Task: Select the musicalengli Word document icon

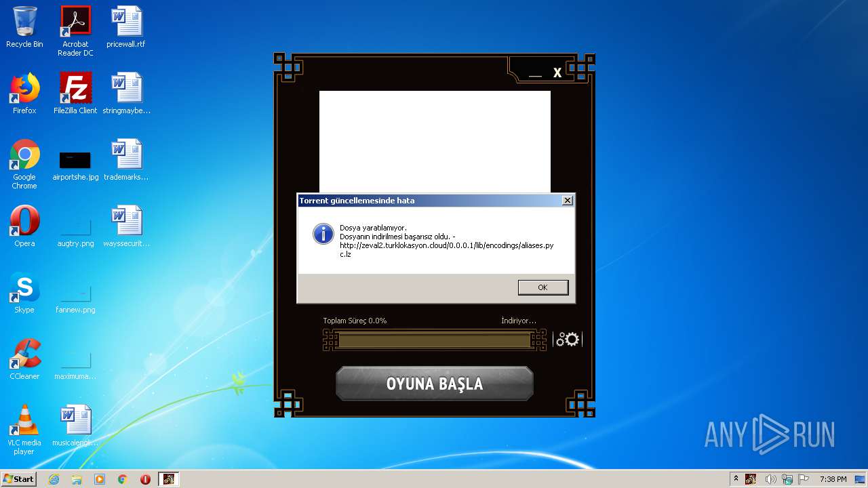Action: click(75, 426)
